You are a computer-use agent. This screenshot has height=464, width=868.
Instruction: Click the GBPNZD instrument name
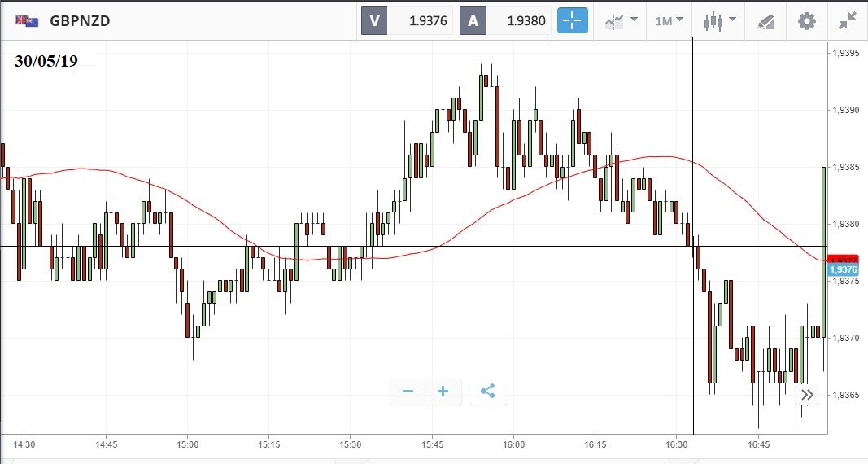(80, 21)
